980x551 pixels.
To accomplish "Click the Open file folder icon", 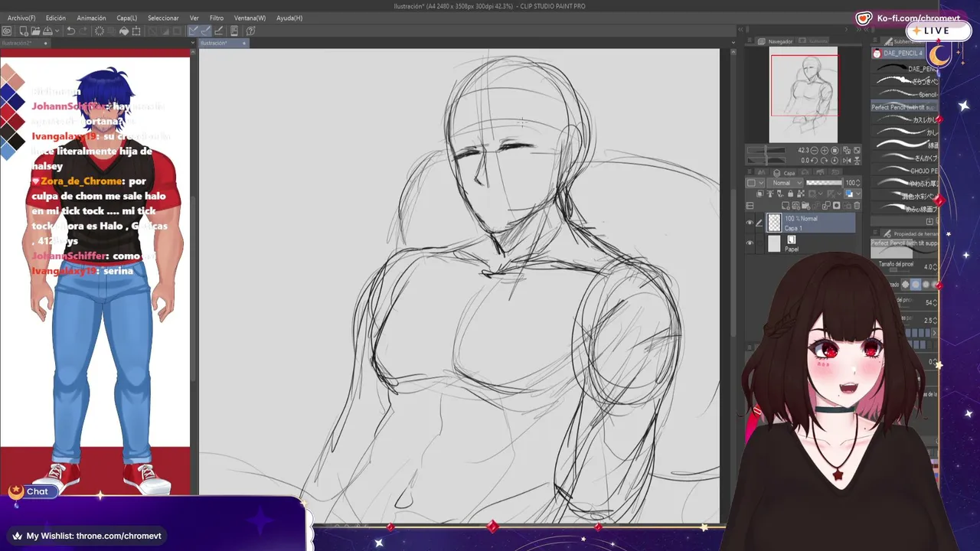I will point(35,31).
